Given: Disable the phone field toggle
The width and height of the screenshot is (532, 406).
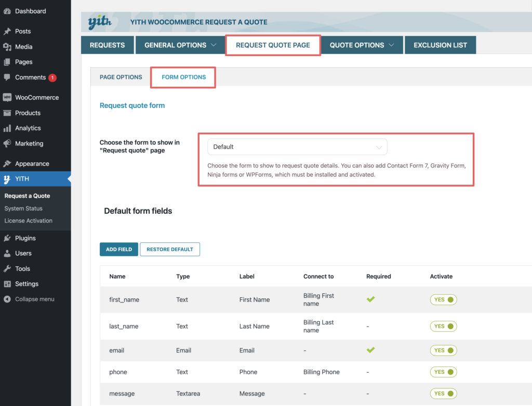Looking at the screenshot, I should (x=443, y=372).
